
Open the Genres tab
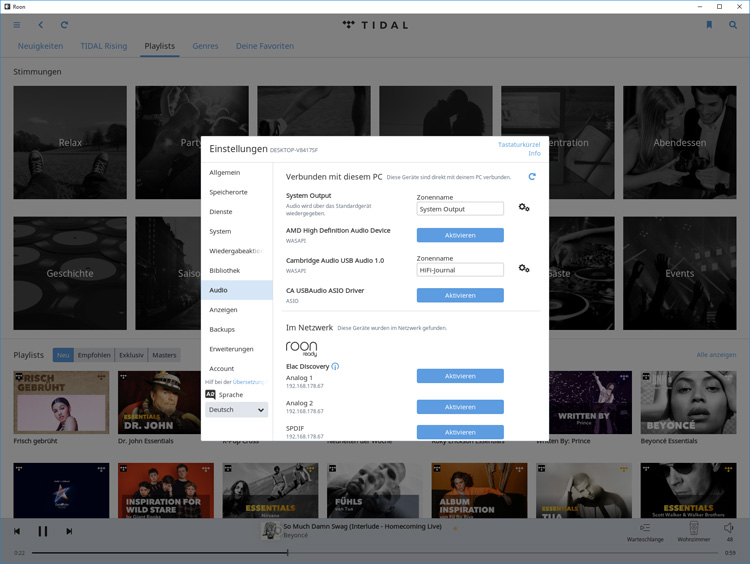click(x=205, y=46)
